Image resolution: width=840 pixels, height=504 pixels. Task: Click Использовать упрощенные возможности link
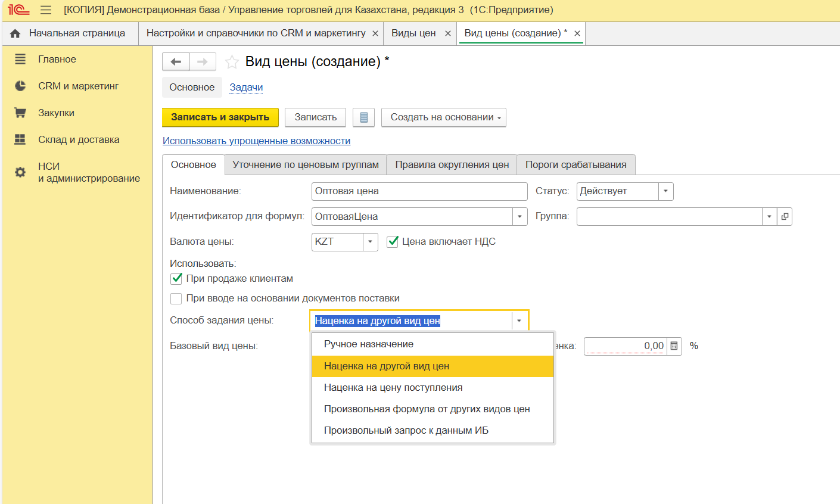point(256,141)
